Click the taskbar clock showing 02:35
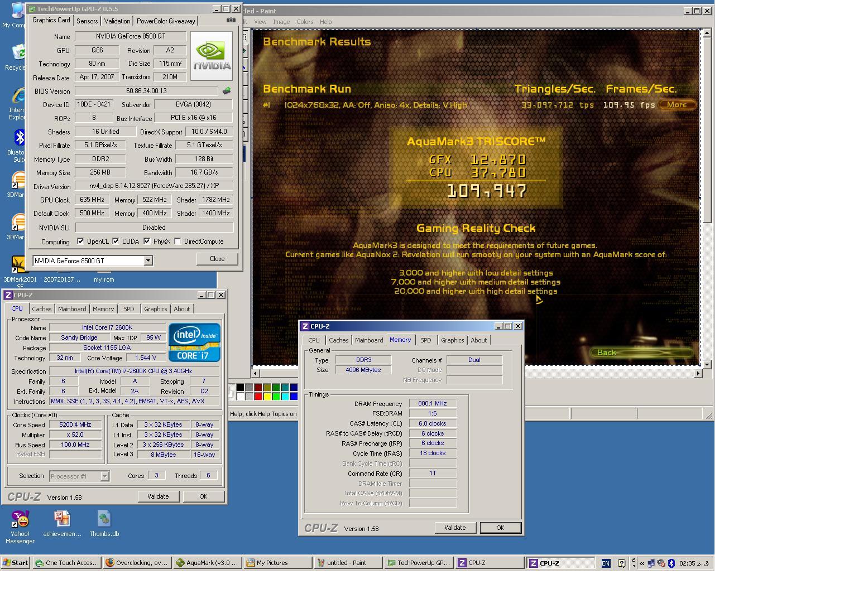Screen dimensions: 868x589 coord(694,563)
